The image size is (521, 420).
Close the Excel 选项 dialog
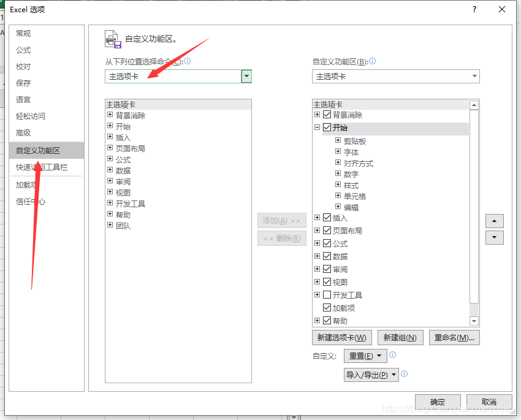click(x=502, y=9)
